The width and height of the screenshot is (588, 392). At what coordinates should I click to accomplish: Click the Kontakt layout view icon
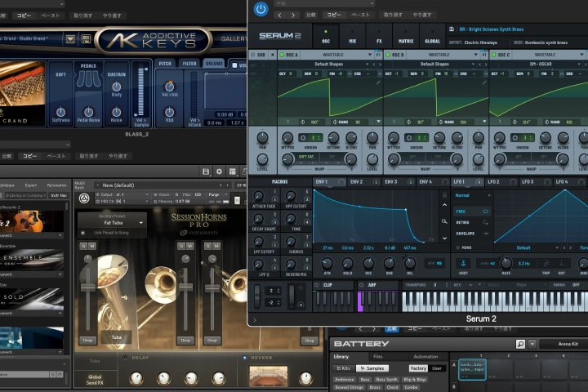[233, 171]
